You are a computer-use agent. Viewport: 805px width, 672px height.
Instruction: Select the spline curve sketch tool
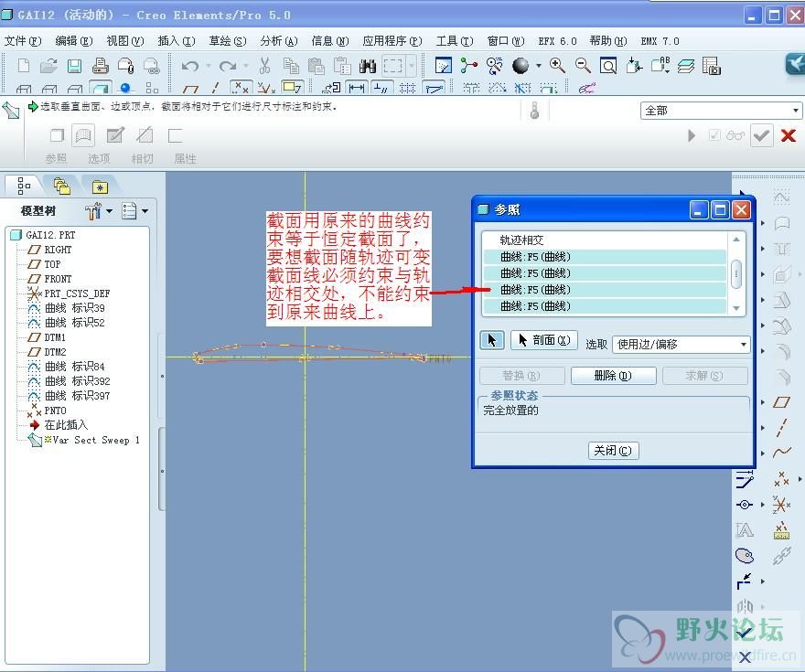coord(782,452)
